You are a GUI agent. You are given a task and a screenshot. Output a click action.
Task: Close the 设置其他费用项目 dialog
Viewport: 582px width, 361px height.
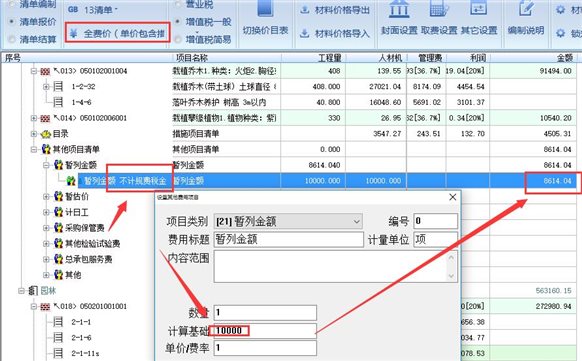point(452,197)
